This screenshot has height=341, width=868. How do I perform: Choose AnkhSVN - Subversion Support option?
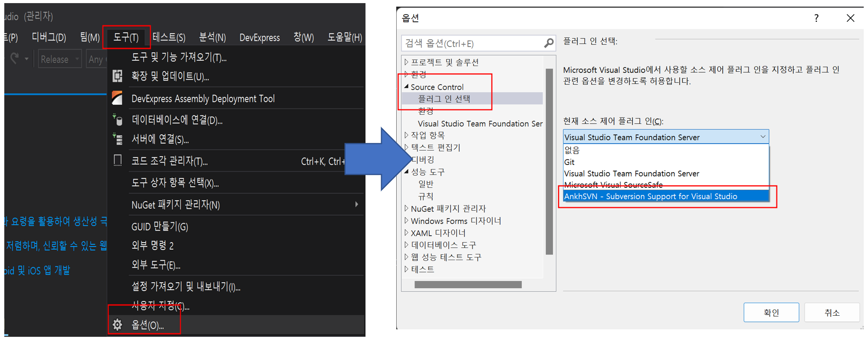coord(666,196)
